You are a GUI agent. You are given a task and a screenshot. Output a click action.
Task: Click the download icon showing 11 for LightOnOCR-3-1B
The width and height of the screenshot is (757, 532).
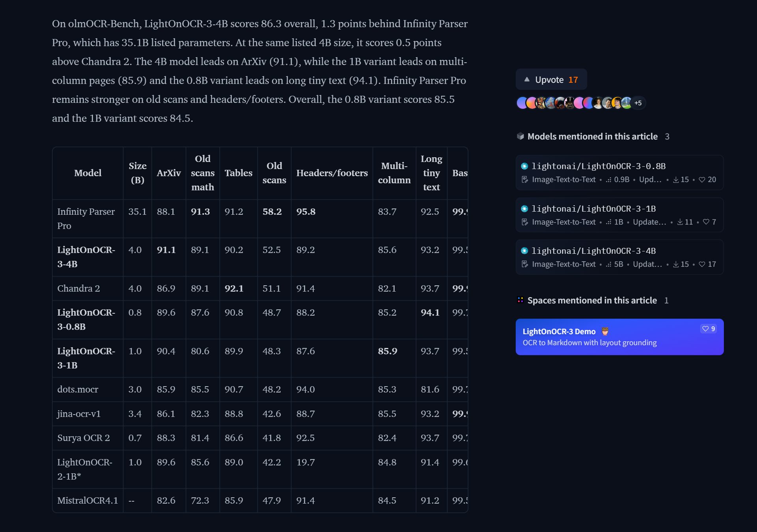coord(680,222)
